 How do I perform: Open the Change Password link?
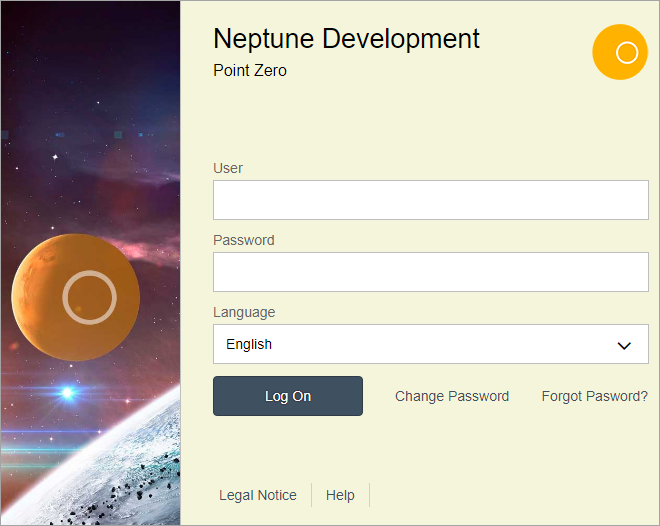tap(452, 396)
